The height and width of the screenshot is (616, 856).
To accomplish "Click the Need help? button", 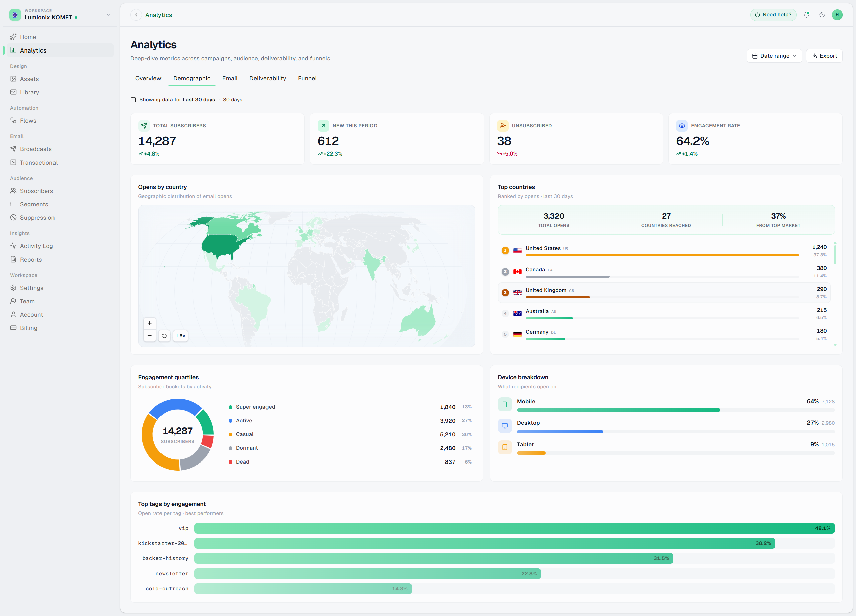I will pyautogui.click(x=773, y=15).
